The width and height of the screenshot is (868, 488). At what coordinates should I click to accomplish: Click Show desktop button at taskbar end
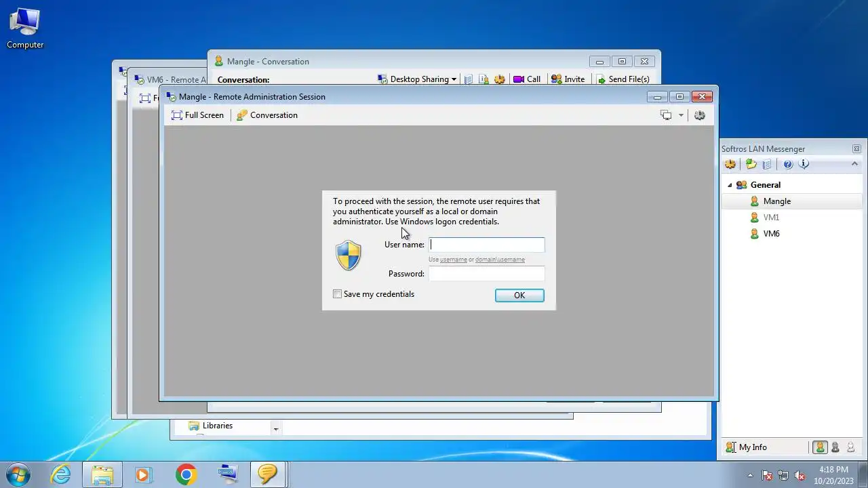point(863,475)
